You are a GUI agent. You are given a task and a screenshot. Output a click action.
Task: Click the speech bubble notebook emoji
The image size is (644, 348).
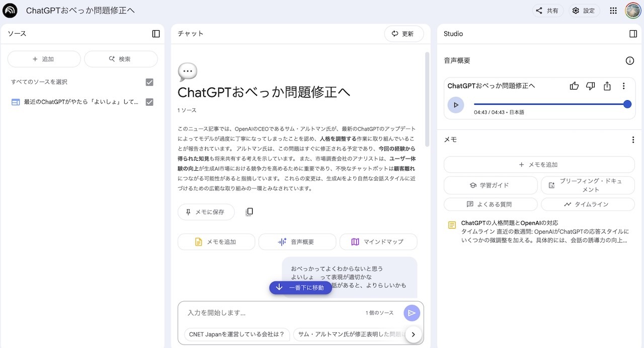point(188,72)
